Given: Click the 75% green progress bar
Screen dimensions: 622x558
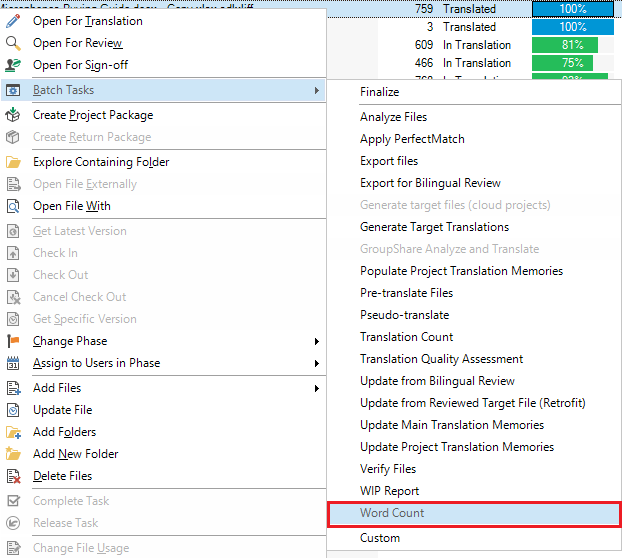Looking at the screenshot, I should pyautogui.click(x=562, y=63).
